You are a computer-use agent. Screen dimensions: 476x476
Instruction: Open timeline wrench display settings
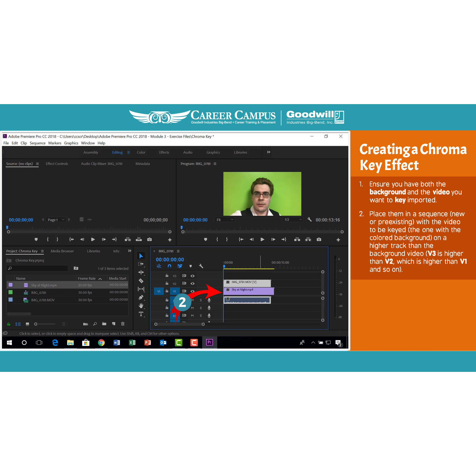click(201, 266)
